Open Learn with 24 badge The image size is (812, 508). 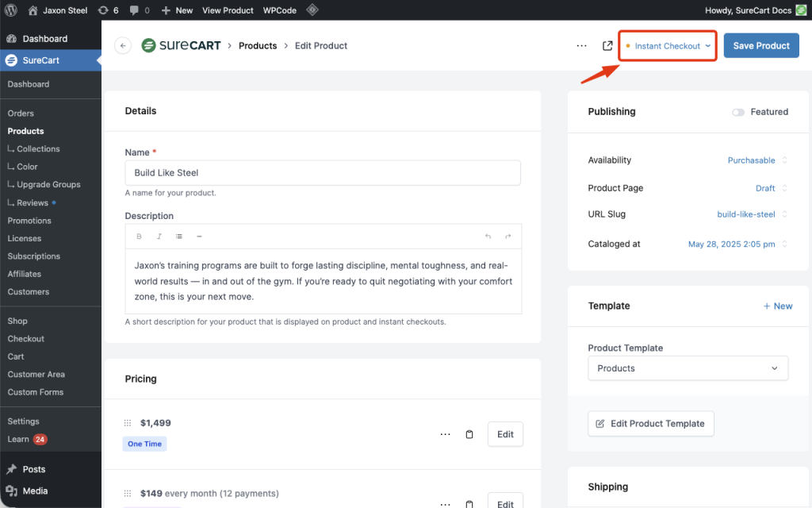[27, 439]
